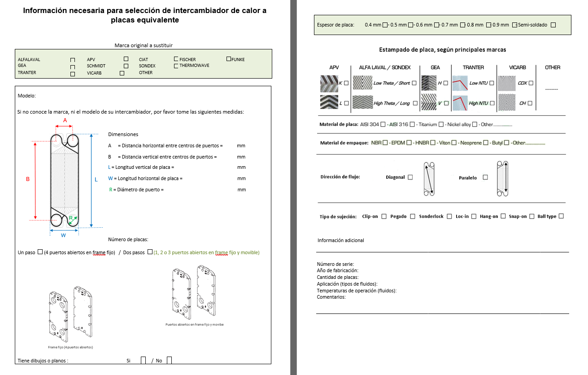
Task: Tick the checkbox attached to THERMOWAVE
Action: 176,66
